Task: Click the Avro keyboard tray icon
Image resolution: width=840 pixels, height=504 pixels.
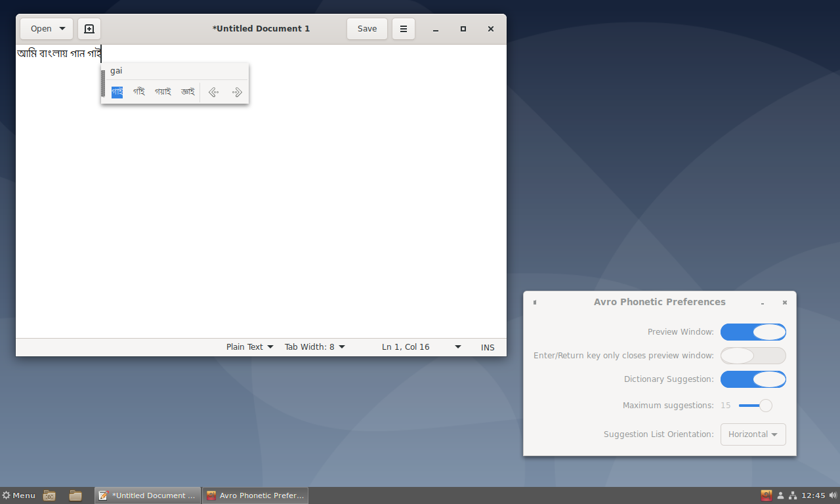Action: tap(766, 495)
